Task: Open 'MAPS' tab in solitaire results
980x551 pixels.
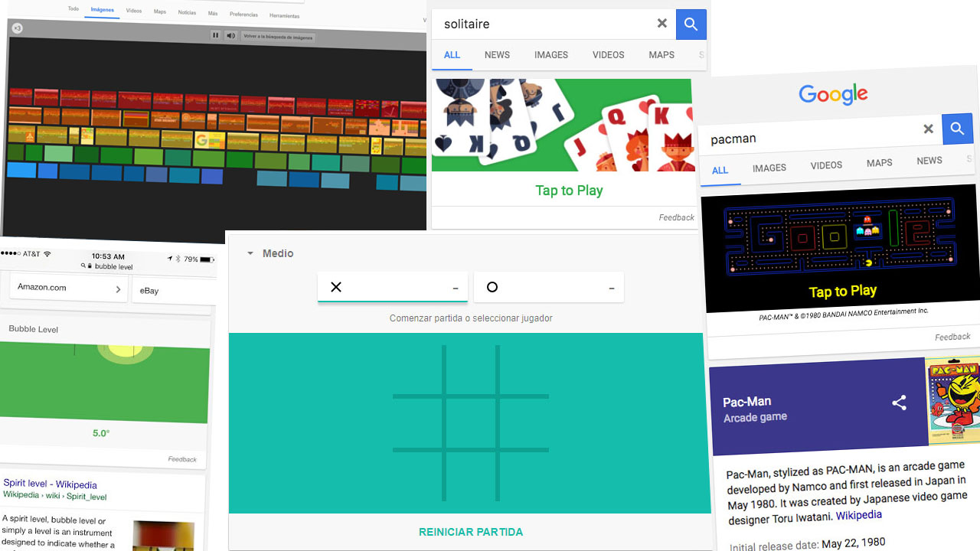Action: (x=661, y=55)
